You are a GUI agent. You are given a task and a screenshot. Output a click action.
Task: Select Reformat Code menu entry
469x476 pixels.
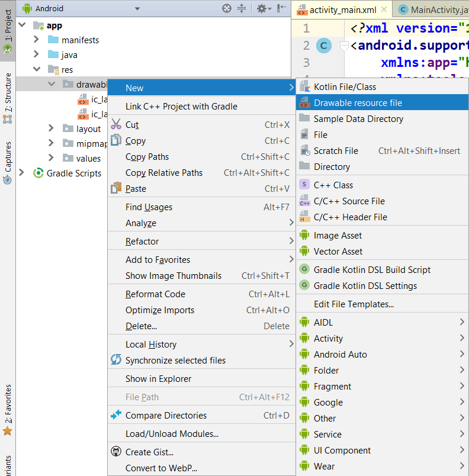coord(201,294)
